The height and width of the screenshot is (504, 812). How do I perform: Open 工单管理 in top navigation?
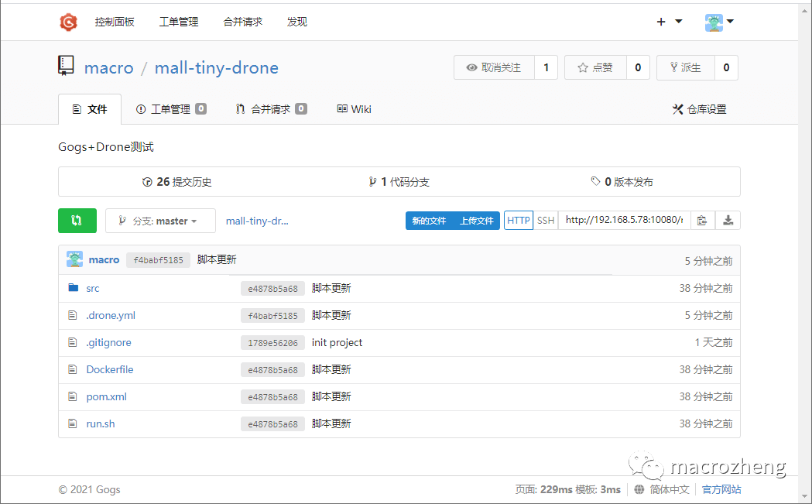point(179,22)
